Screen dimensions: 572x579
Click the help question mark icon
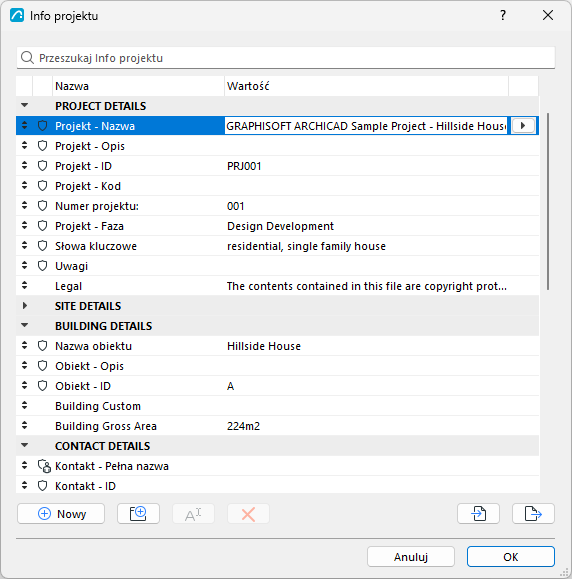503,16
